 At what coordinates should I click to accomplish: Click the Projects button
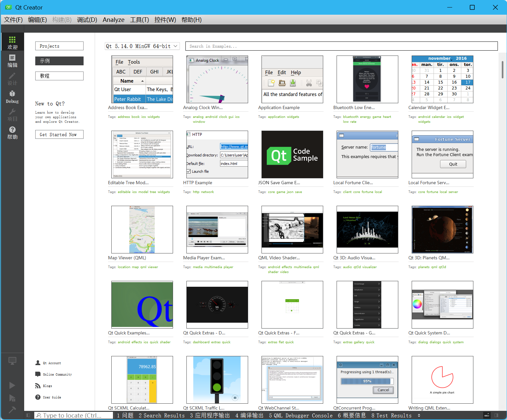[x=59, y=46]
